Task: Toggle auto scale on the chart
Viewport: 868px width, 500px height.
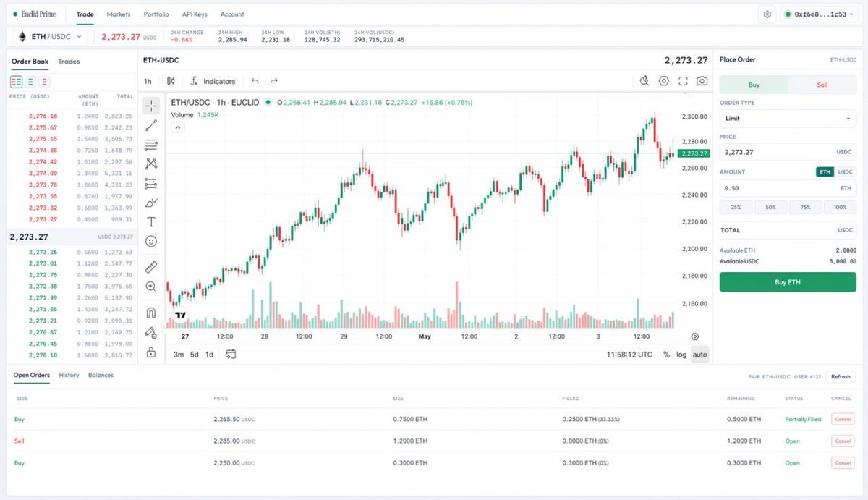Action: click(x=699, y=355)
